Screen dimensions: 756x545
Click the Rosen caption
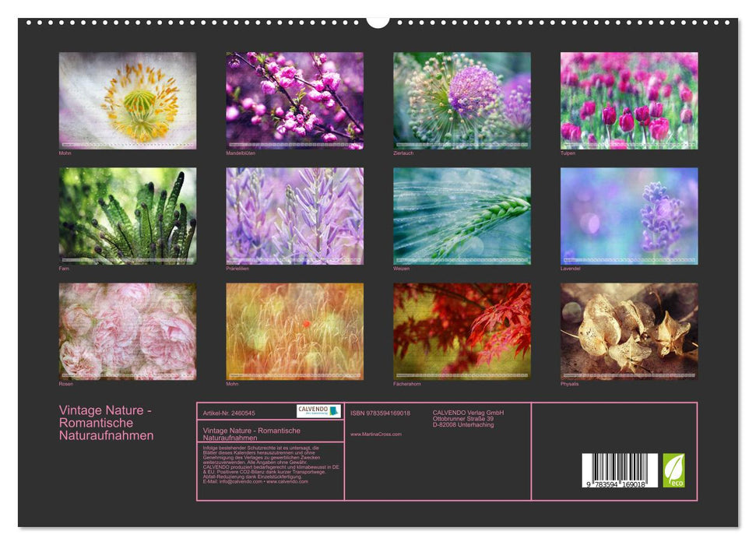(x=65, y=384)
